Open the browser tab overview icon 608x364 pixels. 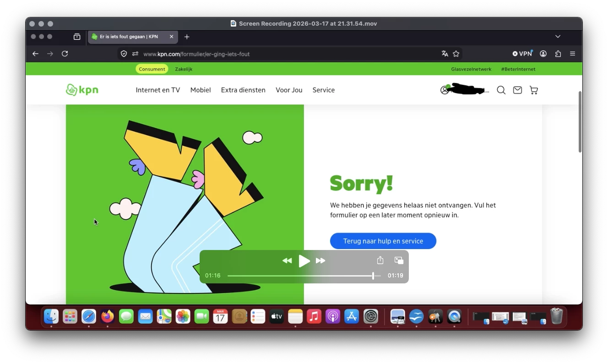tap(77, 37)
